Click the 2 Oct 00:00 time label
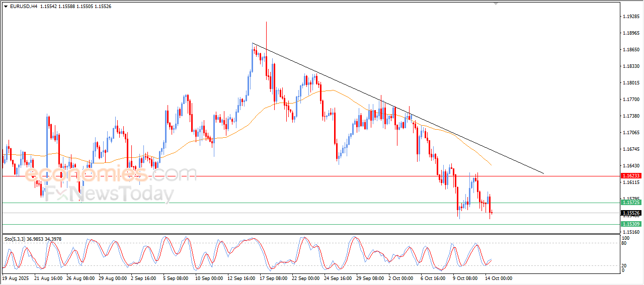This screenshot has height=285, width=644. tap(401, 278)
